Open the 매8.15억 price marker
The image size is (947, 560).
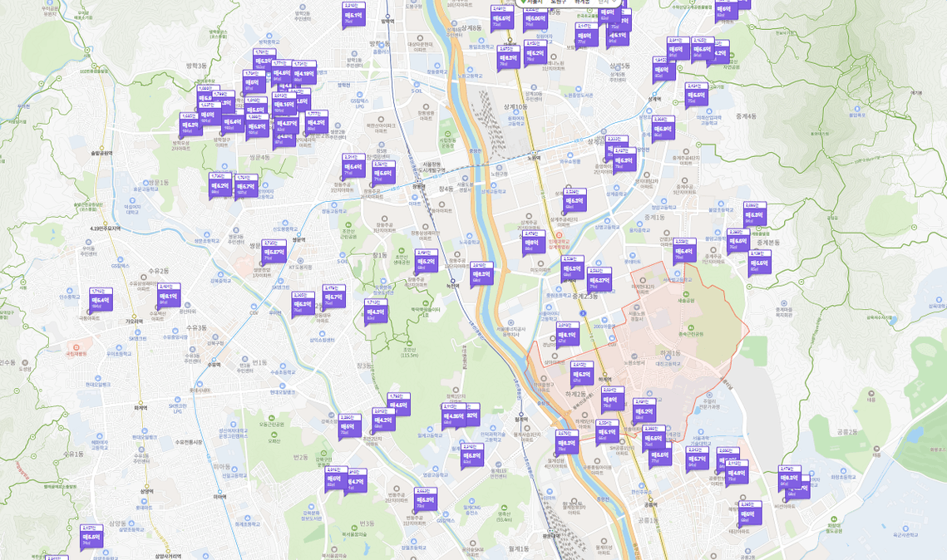tap(284, 104)
